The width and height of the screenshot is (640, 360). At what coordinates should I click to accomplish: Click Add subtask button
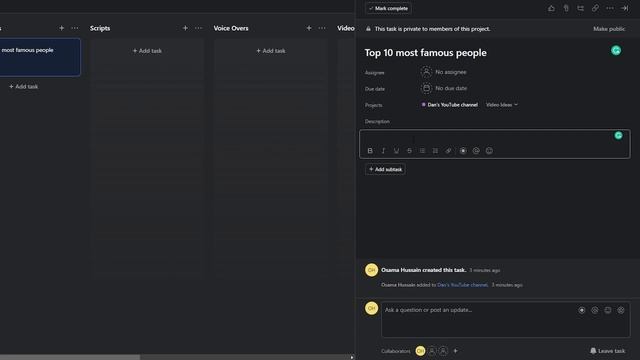(385, 169)
